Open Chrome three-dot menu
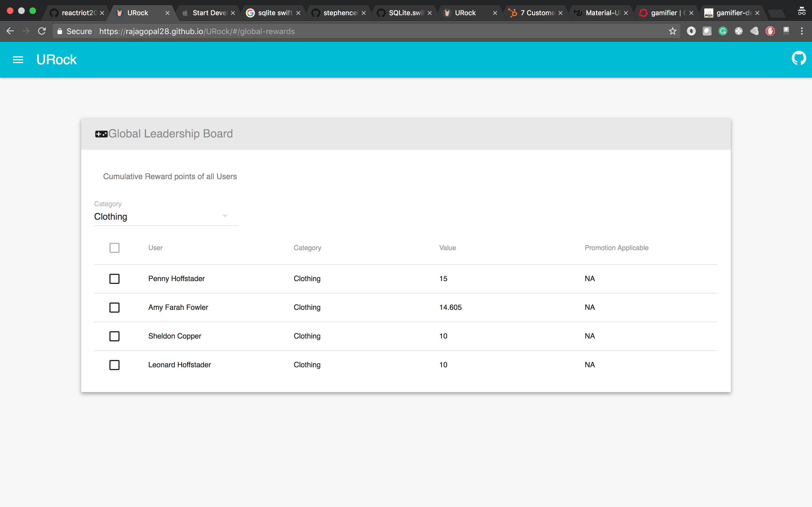812x507 pixels. click(802, 31)
